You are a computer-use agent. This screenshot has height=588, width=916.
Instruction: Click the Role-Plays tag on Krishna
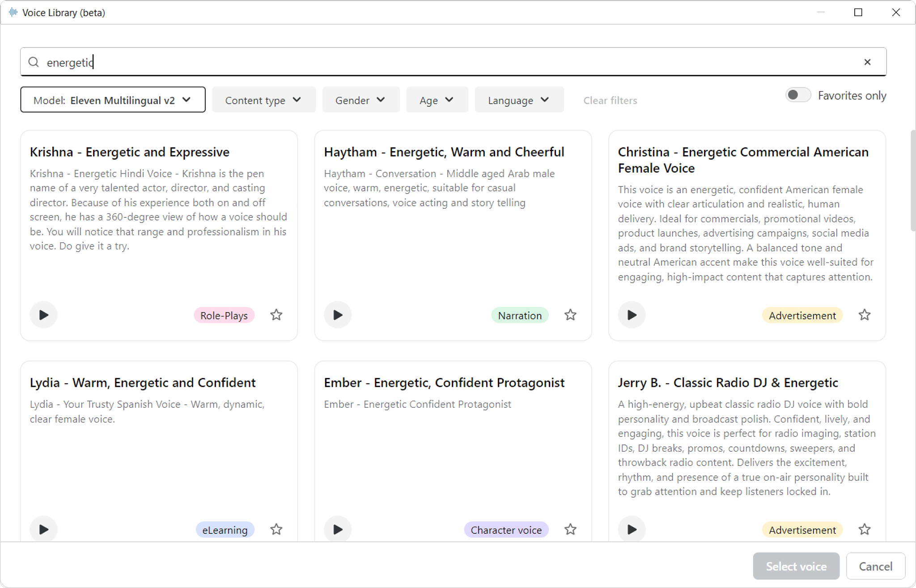224,315
